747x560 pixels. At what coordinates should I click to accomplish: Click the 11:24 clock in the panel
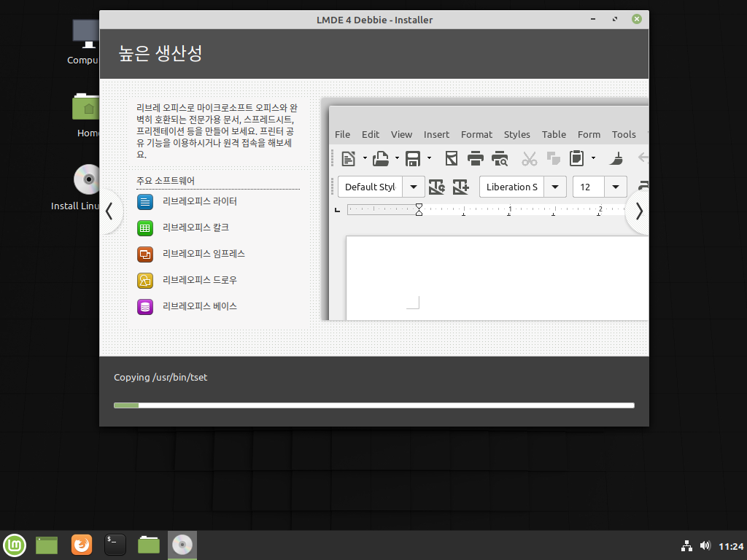tap(731, 546)
